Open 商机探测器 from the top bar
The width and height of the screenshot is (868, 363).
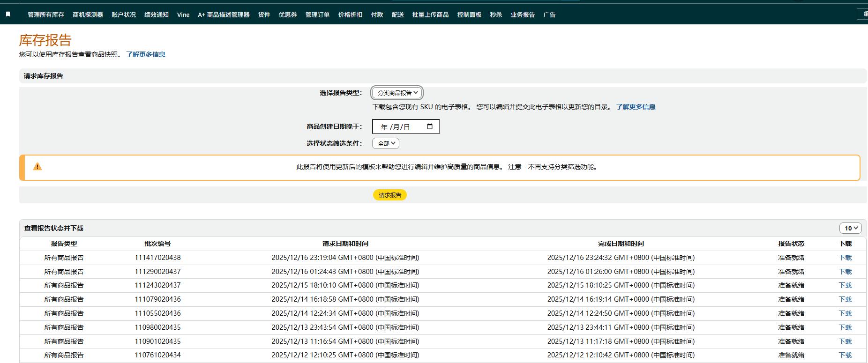88,15
